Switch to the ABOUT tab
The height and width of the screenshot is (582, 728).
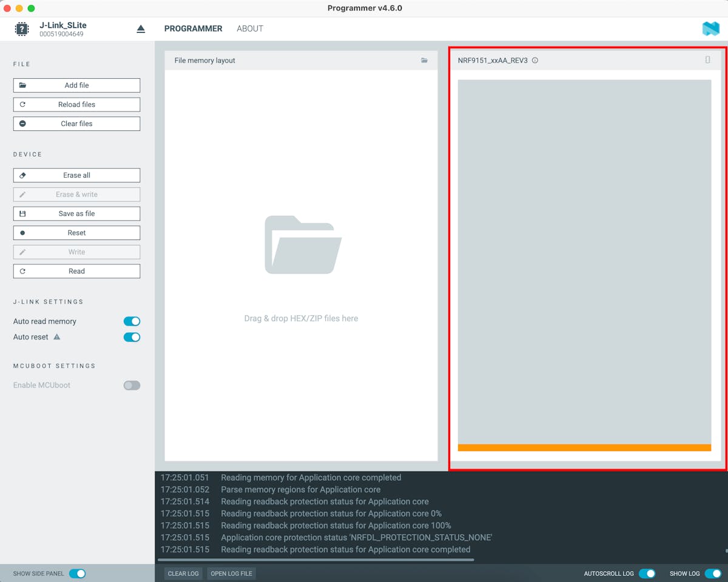pyautogui.click(x=250, y=28)
